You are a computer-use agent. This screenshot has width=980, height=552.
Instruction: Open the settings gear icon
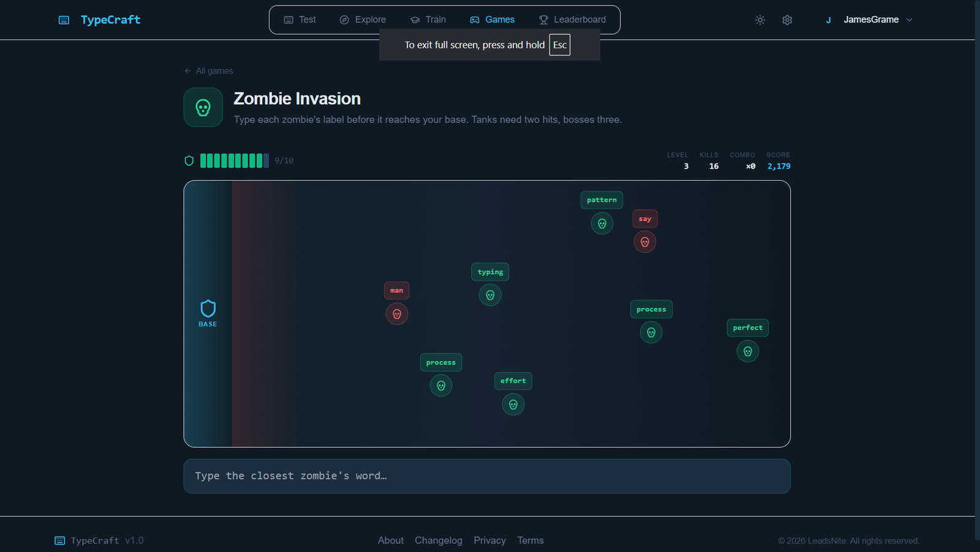tap(787, 20)
